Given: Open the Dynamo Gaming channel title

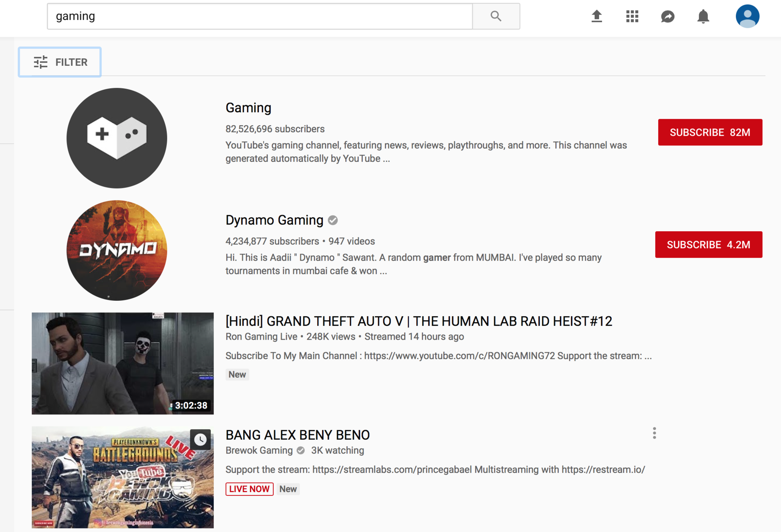Looking at the screenshot, I should tap(274, 220).
